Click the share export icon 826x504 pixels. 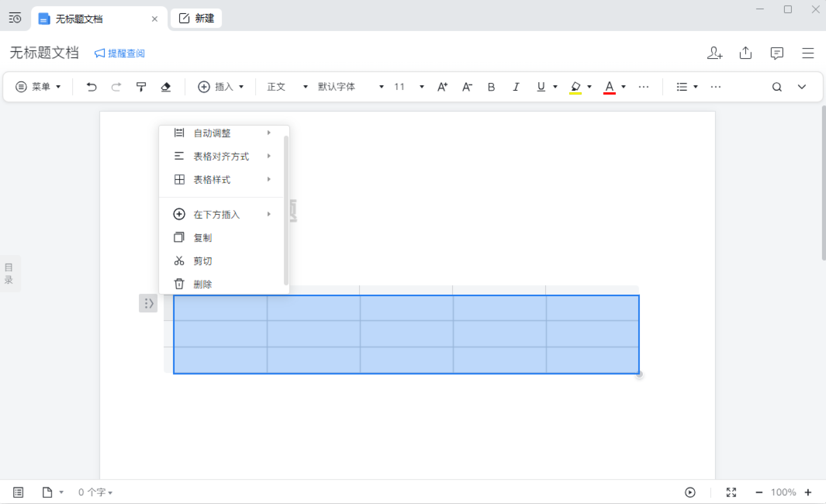pos(746,53)
